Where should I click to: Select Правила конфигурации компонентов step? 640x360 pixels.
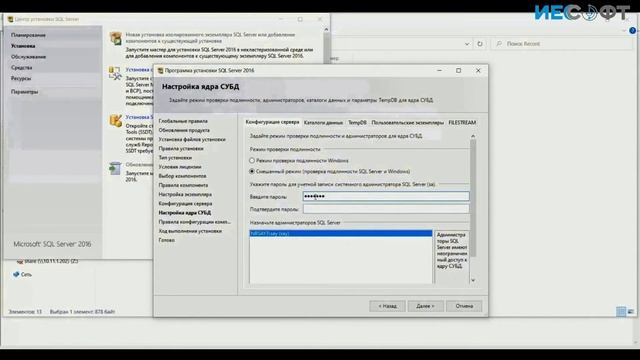tap(194, 222)
